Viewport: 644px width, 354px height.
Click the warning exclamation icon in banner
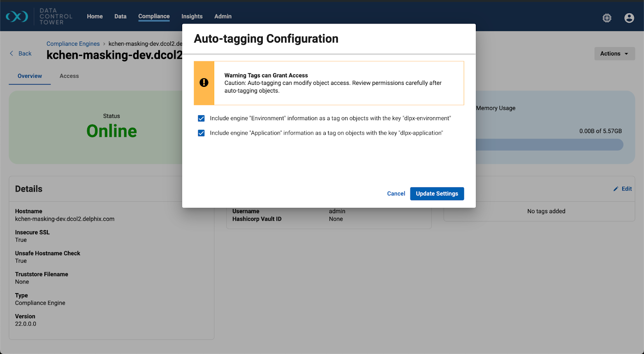coord(204,83)
